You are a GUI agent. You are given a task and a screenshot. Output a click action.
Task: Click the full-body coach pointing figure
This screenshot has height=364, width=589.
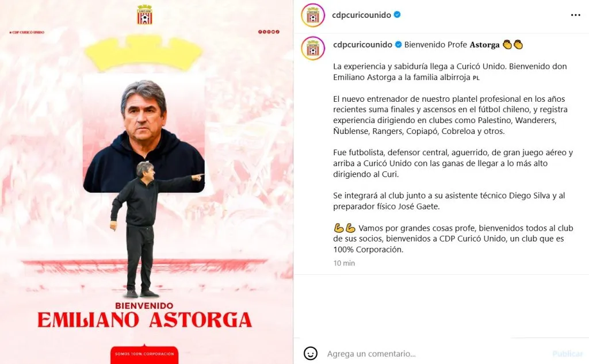click(x=150, y=229)
